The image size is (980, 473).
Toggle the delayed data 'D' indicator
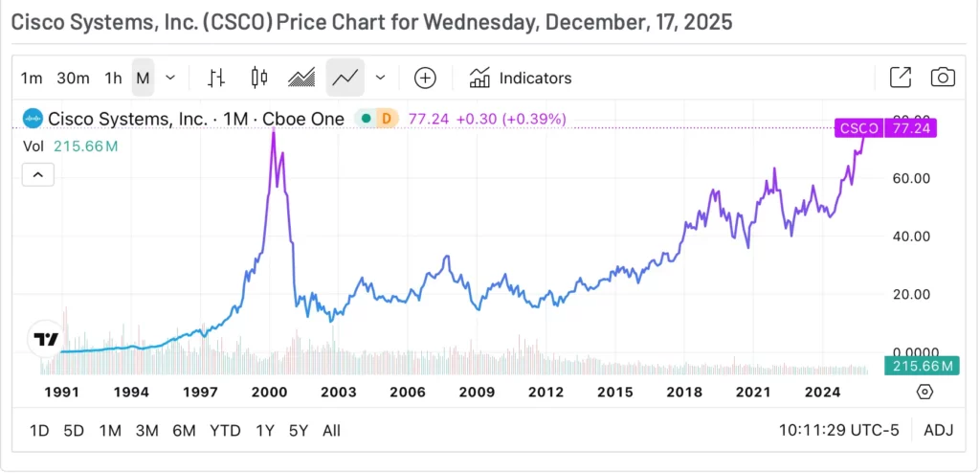coord(388,119)
